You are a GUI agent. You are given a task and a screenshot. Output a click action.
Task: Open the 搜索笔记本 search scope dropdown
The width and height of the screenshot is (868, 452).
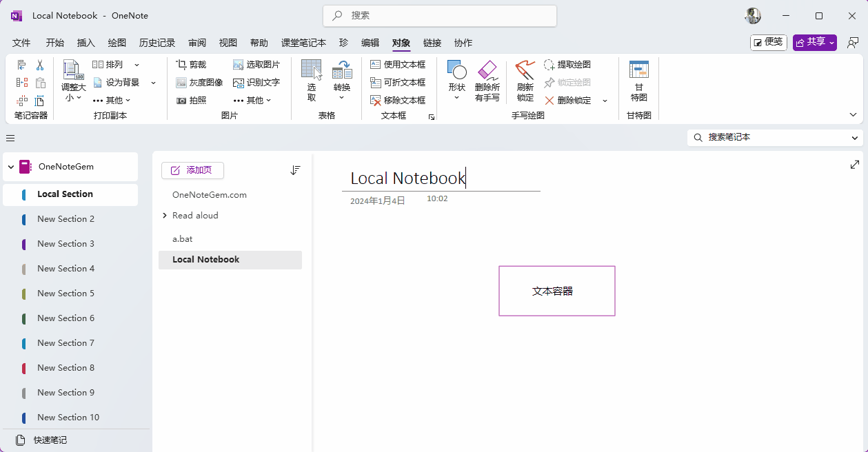855,138
